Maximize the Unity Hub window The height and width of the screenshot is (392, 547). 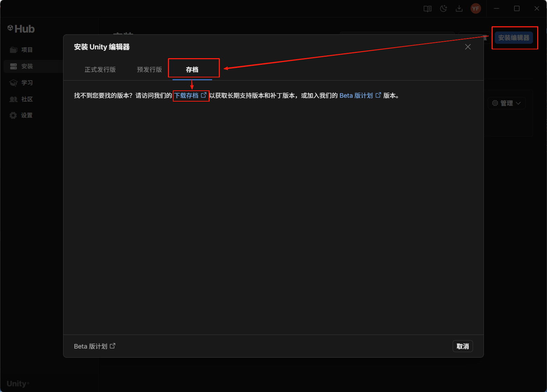click(x=516, y=9)
